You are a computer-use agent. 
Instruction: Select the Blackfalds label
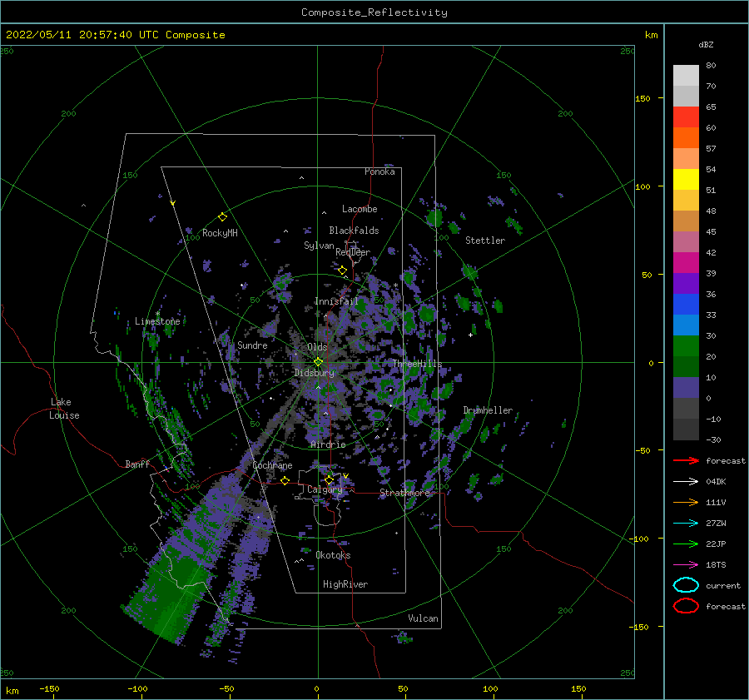(354, 231)
